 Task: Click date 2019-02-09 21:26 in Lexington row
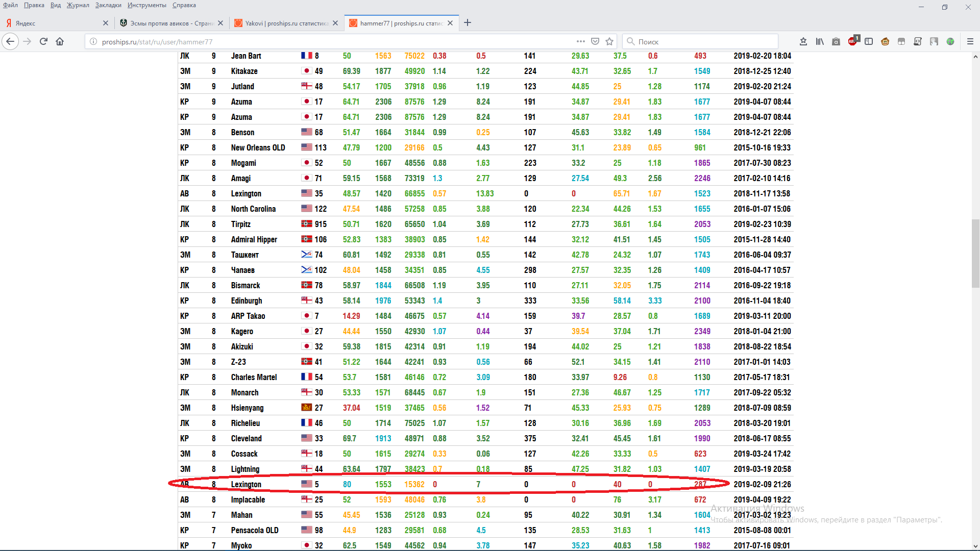762,484
